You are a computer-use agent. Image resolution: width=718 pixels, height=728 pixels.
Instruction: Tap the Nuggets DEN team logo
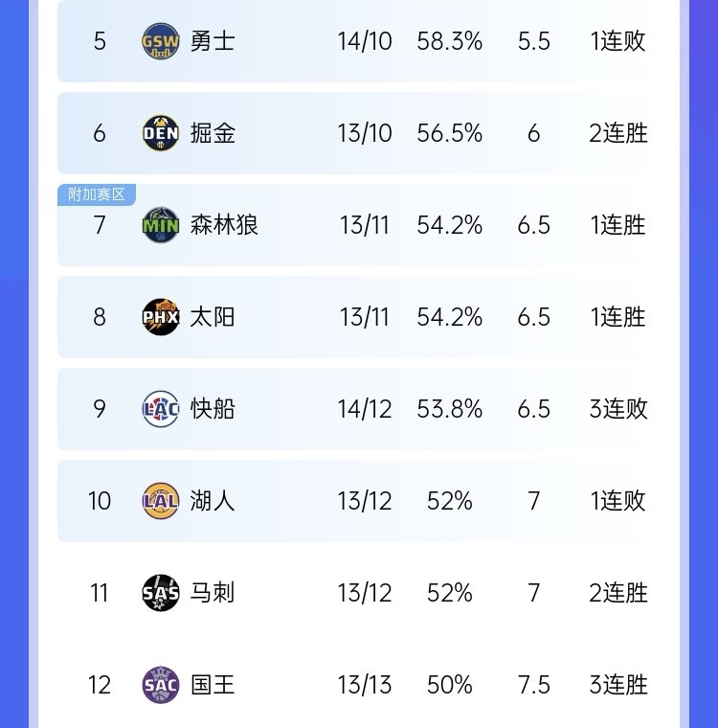[x=161, y=133]
